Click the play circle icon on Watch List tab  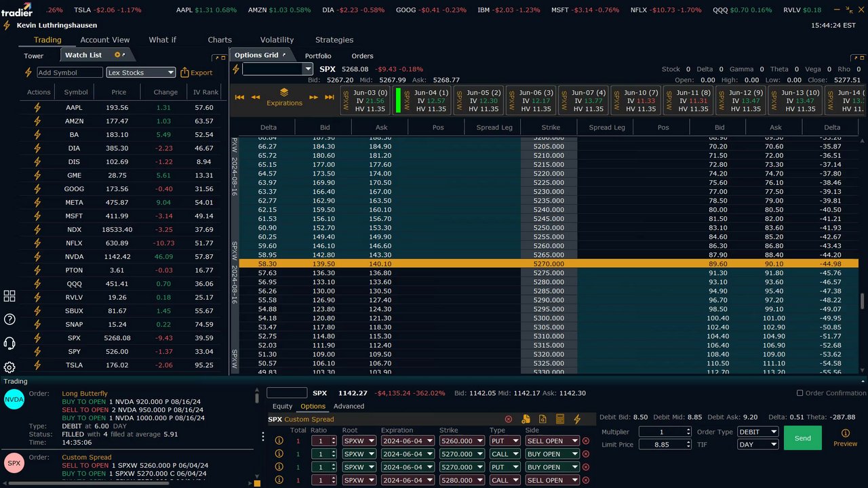(x=117, y=55)
